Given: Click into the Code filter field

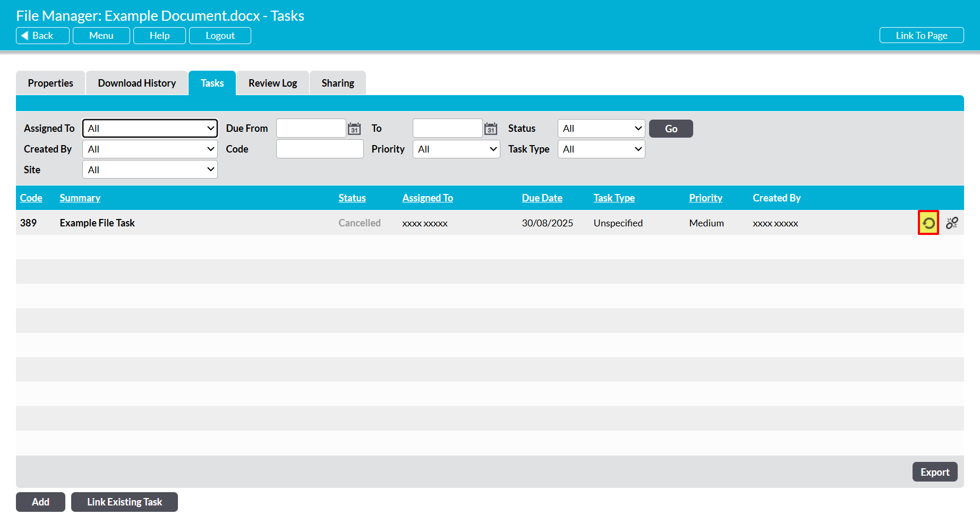Looking at the screenshot, I should 319,149.
